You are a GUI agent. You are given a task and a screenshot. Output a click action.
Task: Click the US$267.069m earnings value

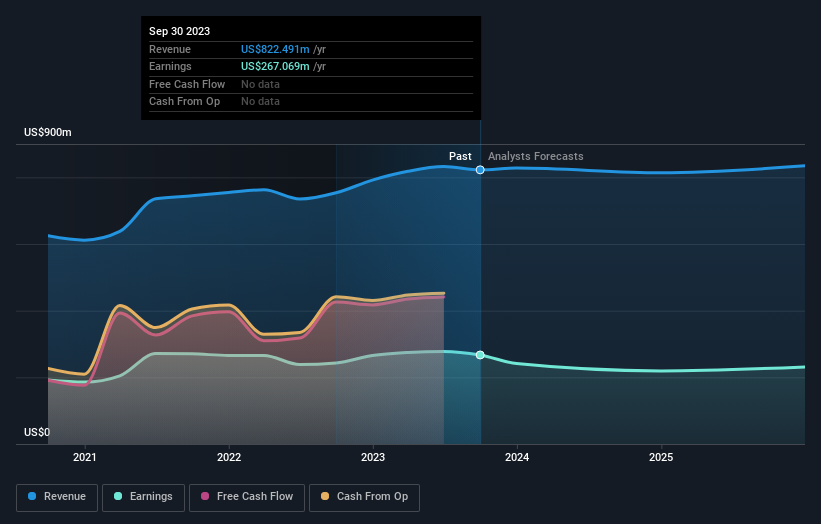click(x=275, y=66)
